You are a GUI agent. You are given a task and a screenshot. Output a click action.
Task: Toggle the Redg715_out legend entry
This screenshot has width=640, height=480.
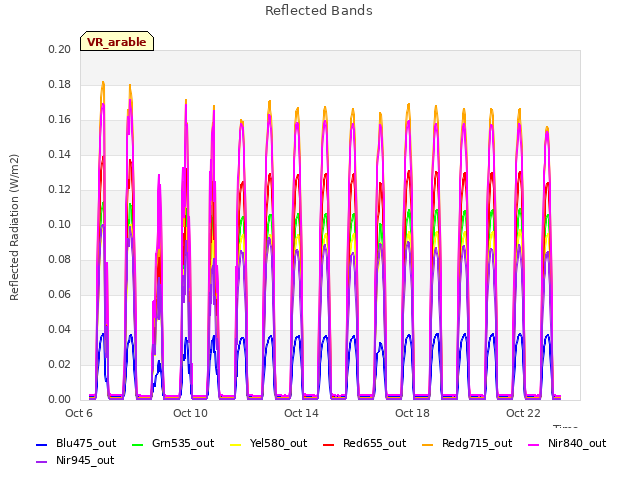click(467, 443)
